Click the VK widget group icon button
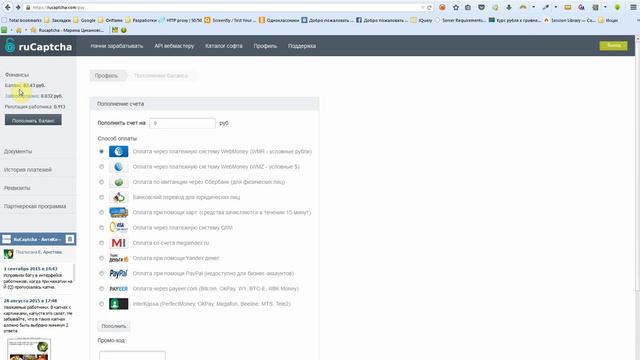 click(70, 239)
